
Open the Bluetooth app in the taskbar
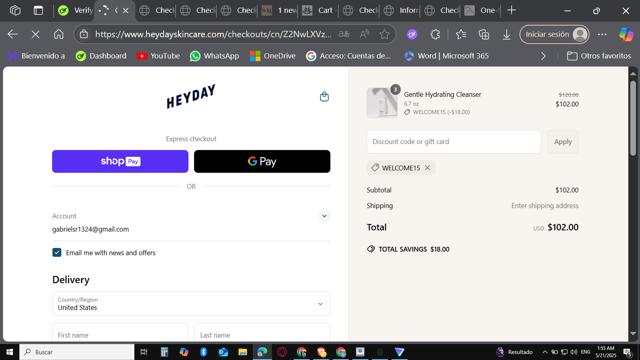[x=203, y=352]
